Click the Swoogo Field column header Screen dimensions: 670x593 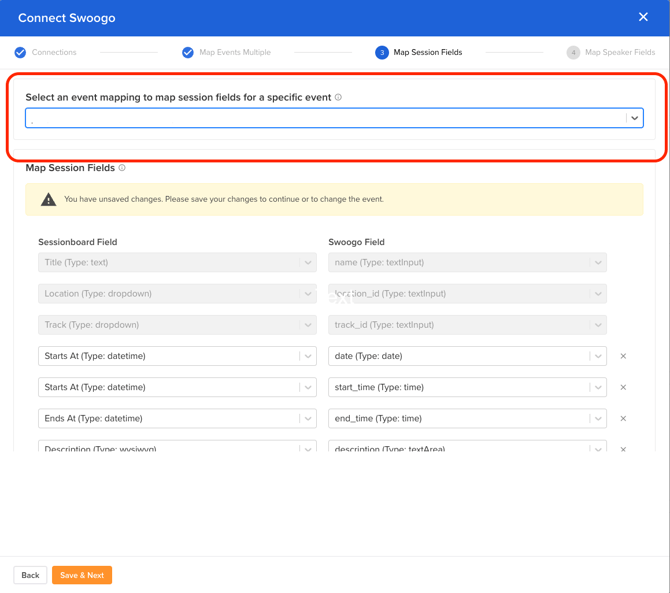pyautogui.click(x=356, y=242)
